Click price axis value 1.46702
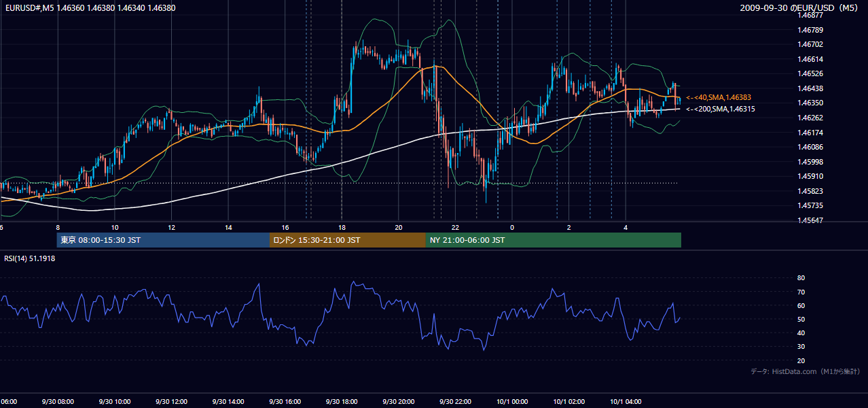The height and width of the screenshot is (408, 868). pyautogui.click(x=810, y=44)
